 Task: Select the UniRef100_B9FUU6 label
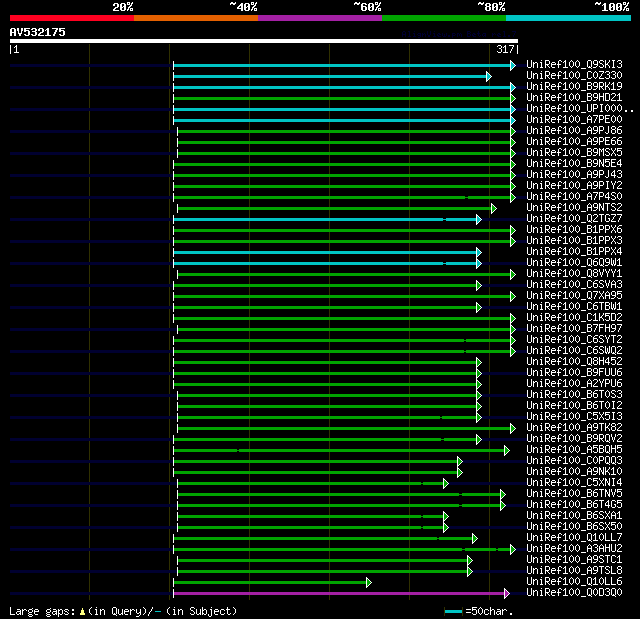click(574, 373)
